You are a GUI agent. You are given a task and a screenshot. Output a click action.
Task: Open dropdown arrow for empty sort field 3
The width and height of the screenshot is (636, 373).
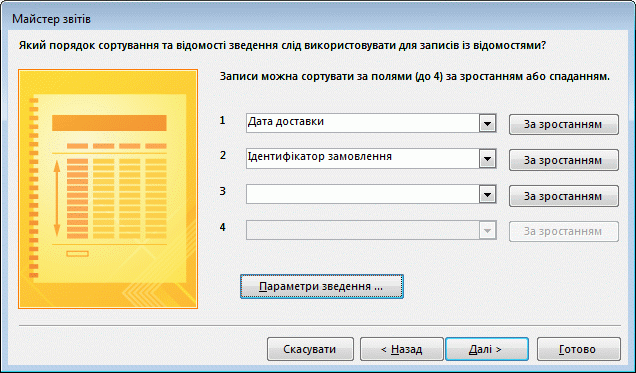488,195
